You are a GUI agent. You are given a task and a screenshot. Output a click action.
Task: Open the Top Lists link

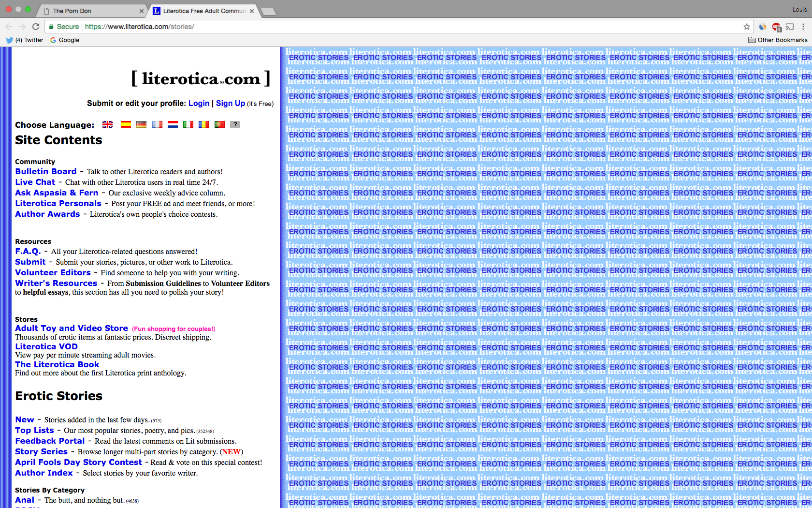[34, 430]
